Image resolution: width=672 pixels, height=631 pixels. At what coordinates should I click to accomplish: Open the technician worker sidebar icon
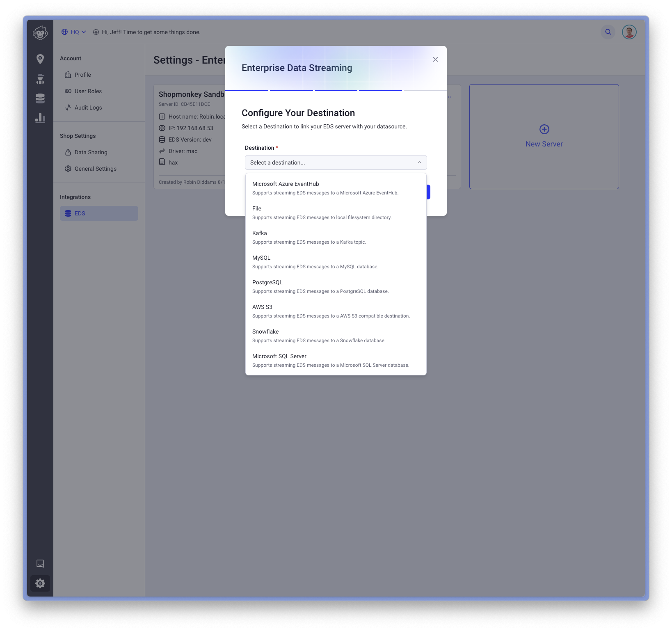click(x=40, y=79)
